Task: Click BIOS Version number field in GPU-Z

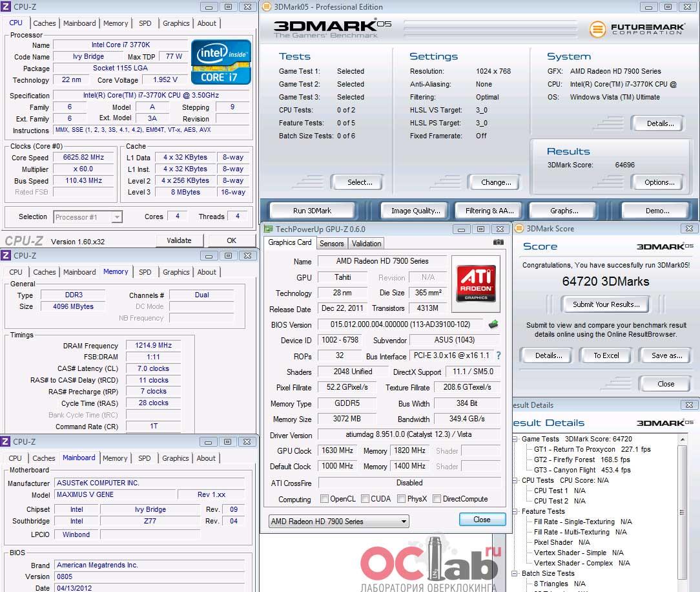Action: click(x=400, y=324)
